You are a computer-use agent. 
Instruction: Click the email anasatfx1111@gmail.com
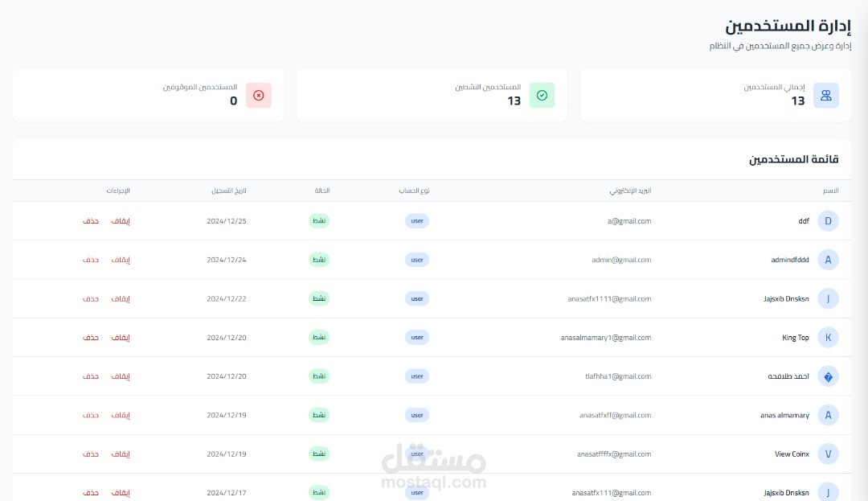(609, 299)
